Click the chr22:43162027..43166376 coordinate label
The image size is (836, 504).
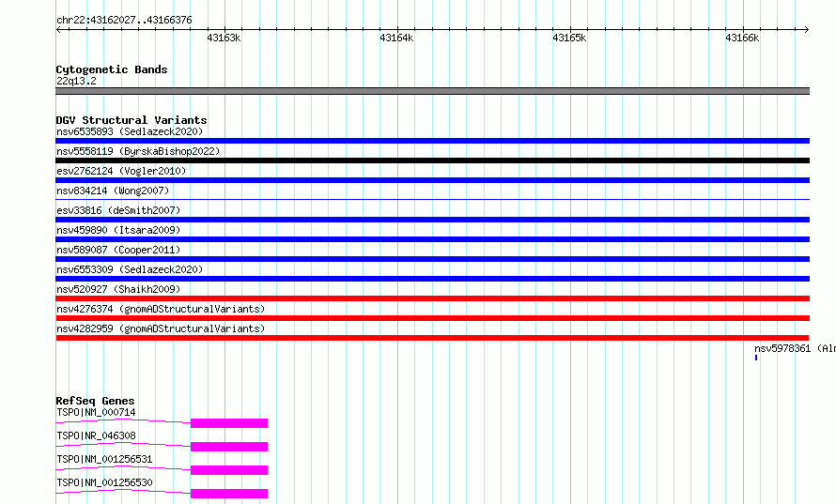[124, 20]
